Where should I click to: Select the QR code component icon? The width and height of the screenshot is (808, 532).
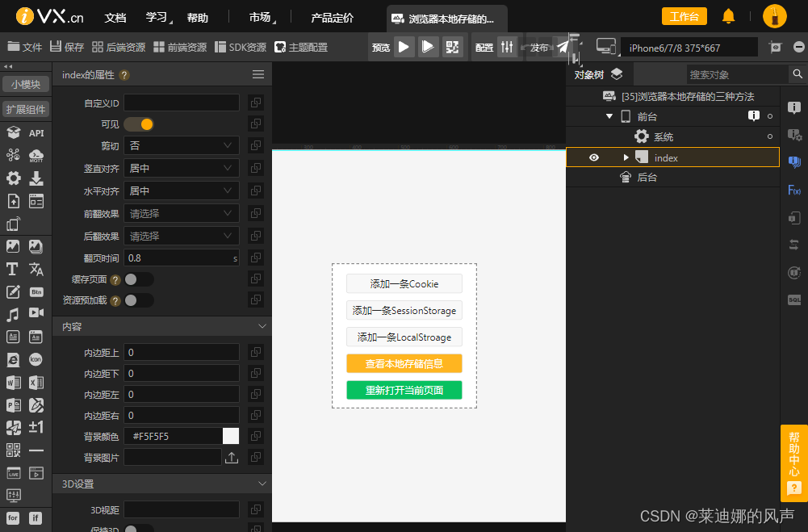click(13, 450)
